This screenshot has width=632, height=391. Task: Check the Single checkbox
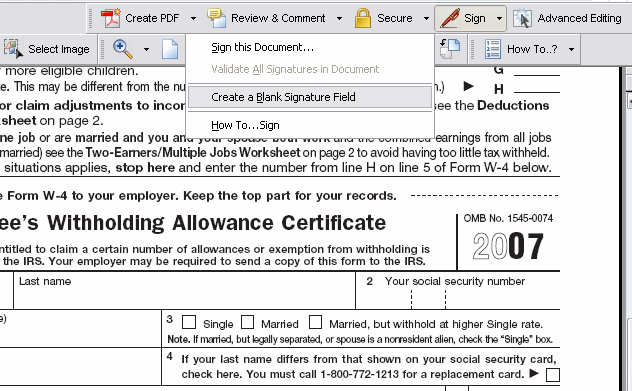click(189, 322)
